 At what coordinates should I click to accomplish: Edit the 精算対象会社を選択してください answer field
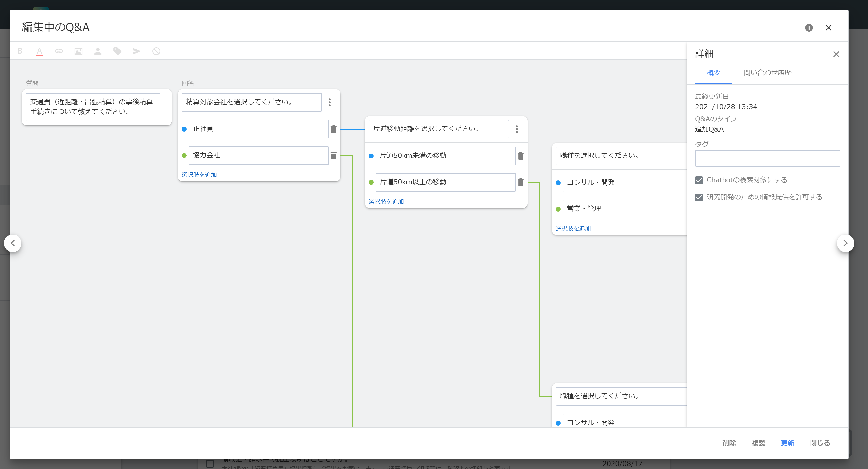pos(252,102)
